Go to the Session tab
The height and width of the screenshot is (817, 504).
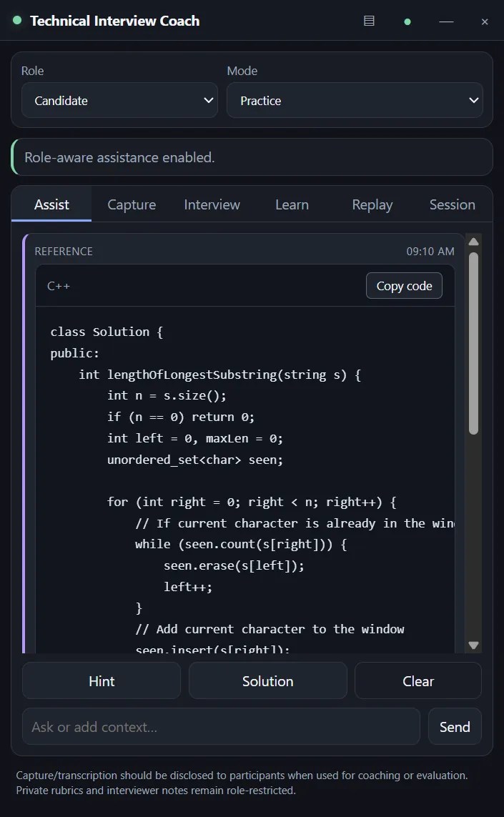click(x=452, y=204)
